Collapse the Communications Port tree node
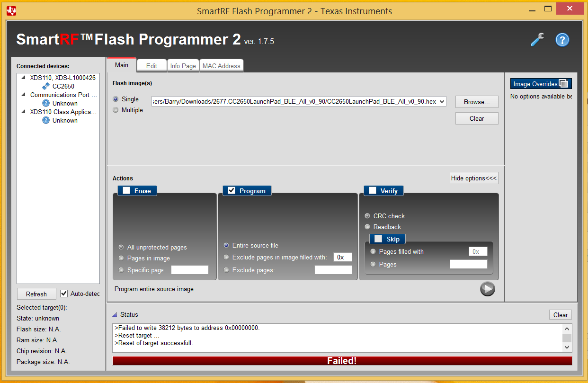Image resolution: width=588 pixels, height=383 pixels. 23,95
